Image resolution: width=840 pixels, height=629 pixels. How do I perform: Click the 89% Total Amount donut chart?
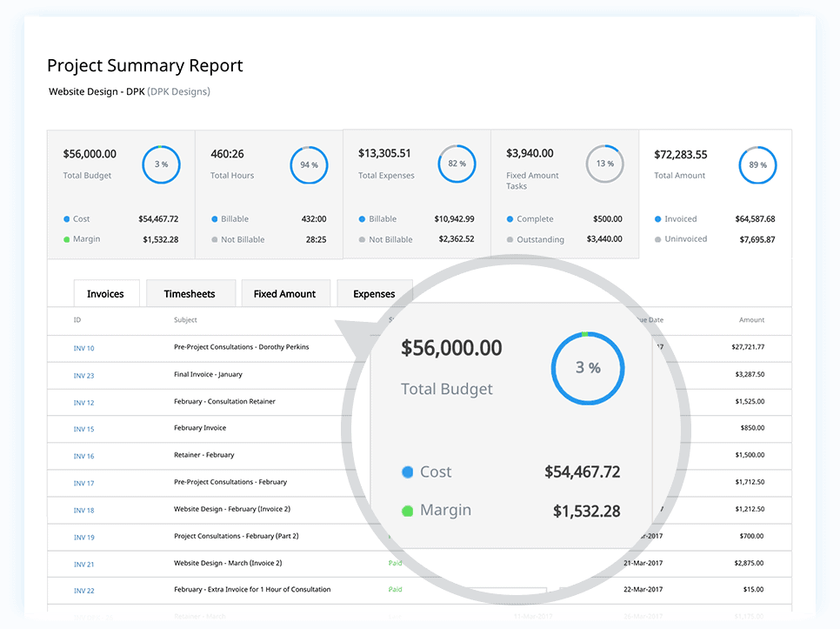[x=757, y=165]
